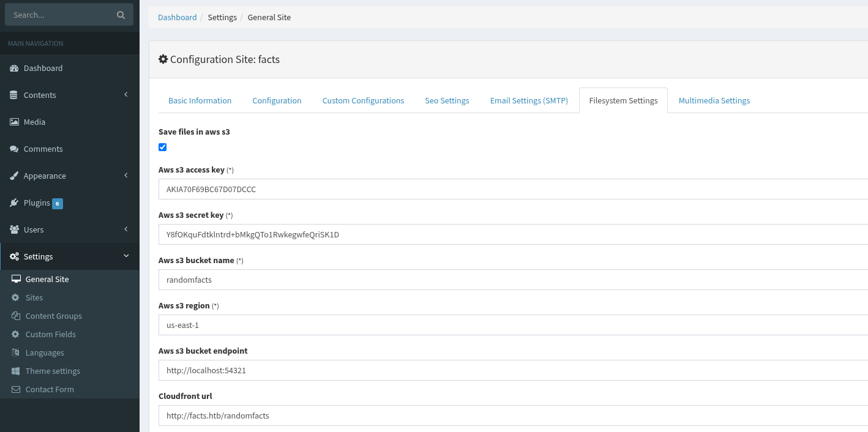
Task: Click the sidebar Search field
Action: coord(58,15)
